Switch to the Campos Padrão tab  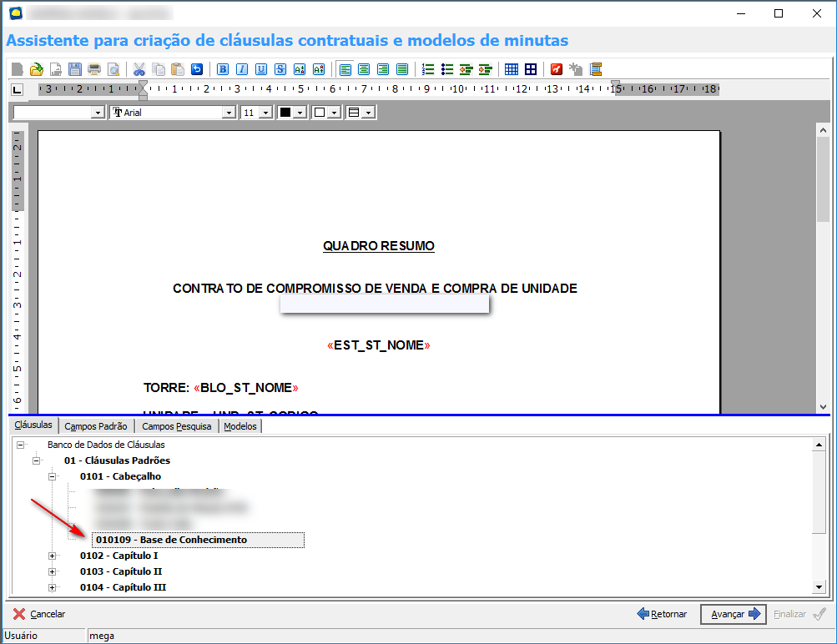pos(96,426)
